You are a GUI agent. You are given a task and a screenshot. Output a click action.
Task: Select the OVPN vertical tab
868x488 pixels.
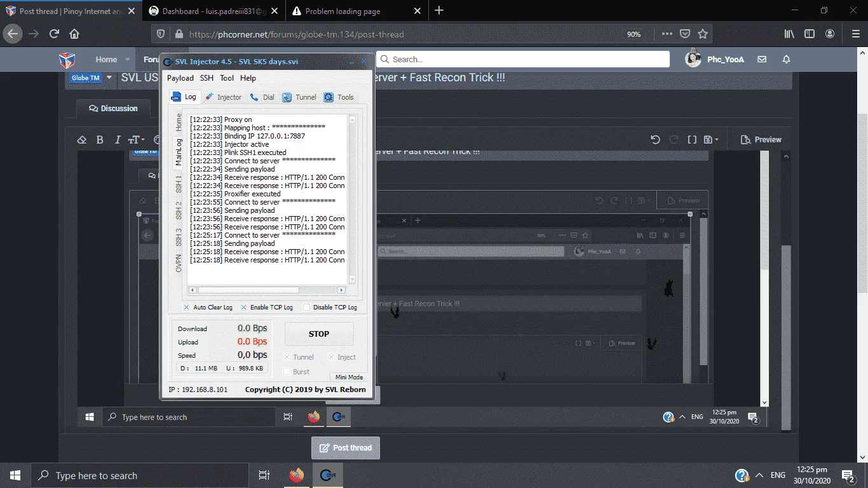[x=179, y=263]
